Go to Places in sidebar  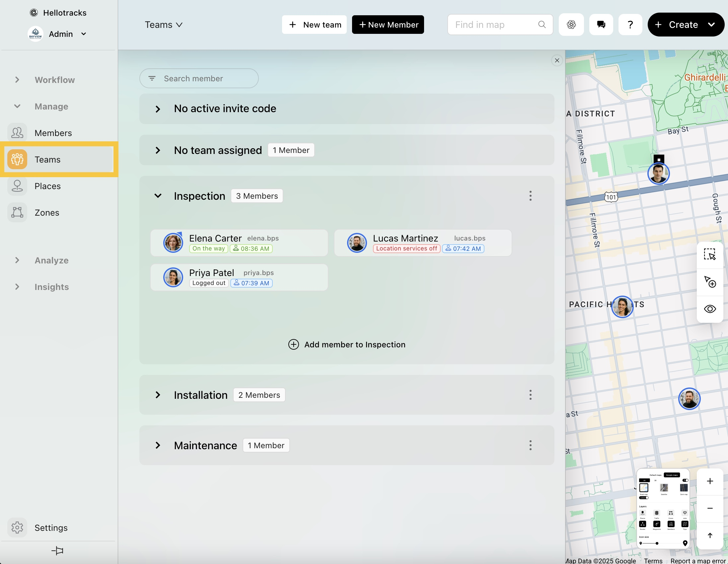point(47,186)
